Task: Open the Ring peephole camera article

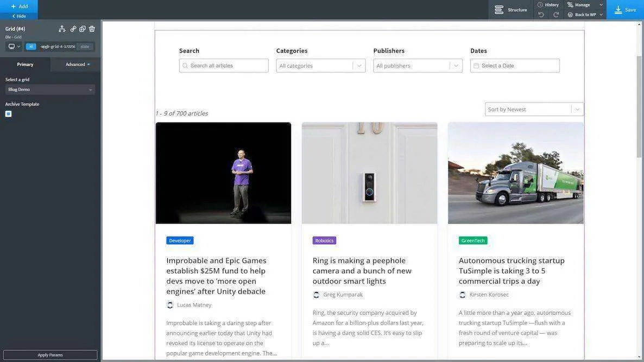Action: [362, 271]
